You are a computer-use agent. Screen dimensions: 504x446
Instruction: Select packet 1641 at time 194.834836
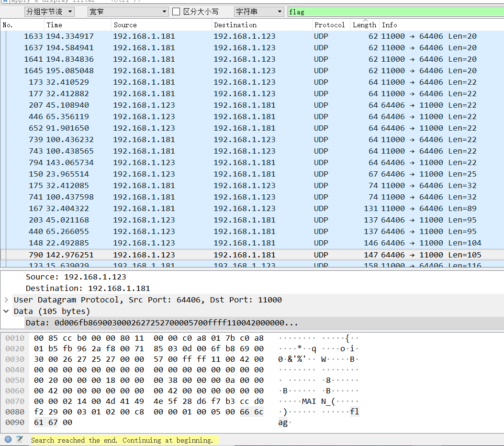pyautogui.click(x=252, y=59)
